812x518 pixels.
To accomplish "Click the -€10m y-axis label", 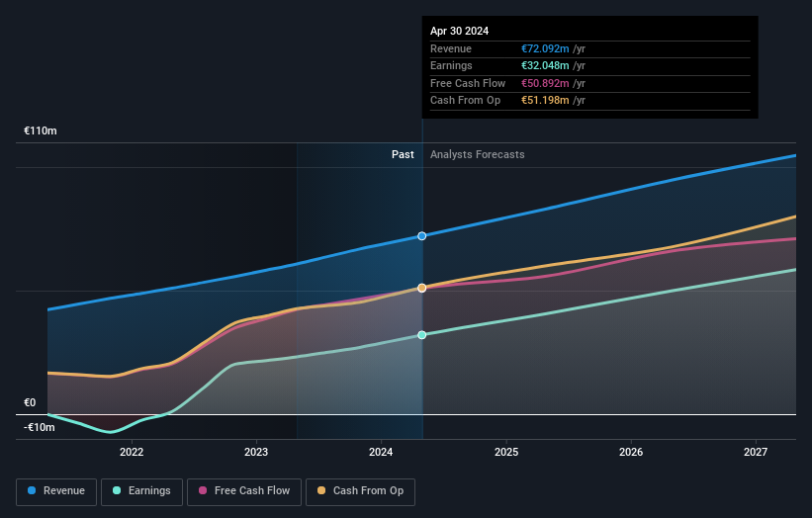I will click(40, 427).
